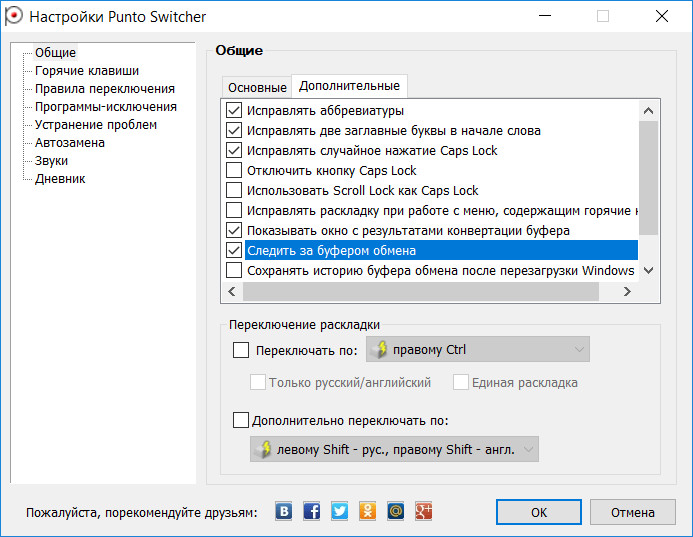Viewport: 693px width, 537px height.
Task: Open 'Автозамена' section
Action: 70,143
